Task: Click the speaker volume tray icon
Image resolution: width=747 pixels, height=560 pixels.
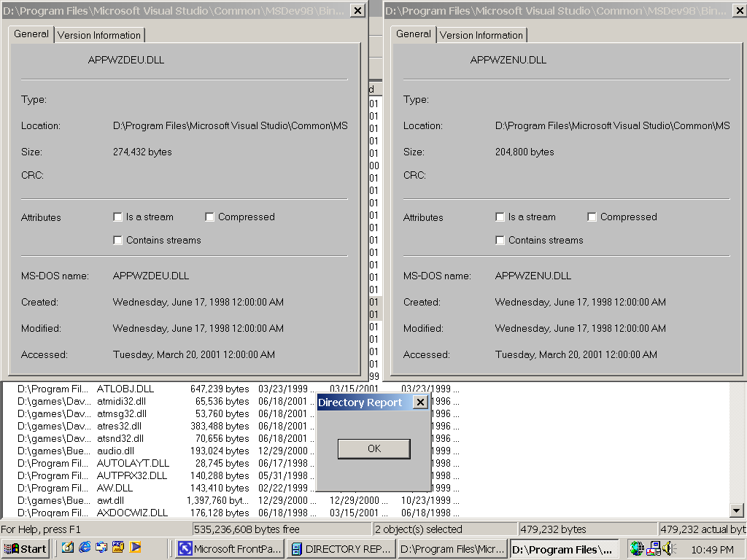Action: (x=668, y=548)
